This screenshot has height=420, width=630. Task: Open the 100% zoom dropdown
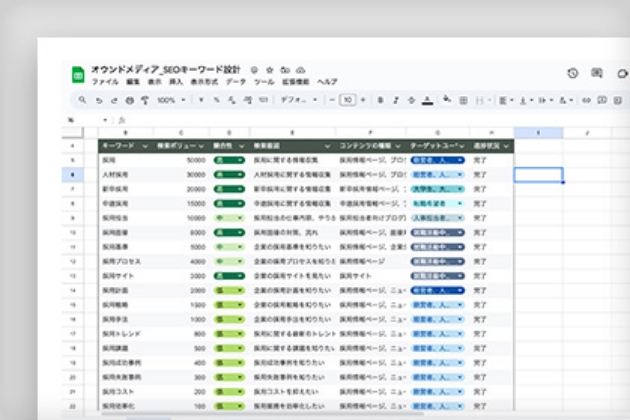pyautogui.click(x=171, y=100)
